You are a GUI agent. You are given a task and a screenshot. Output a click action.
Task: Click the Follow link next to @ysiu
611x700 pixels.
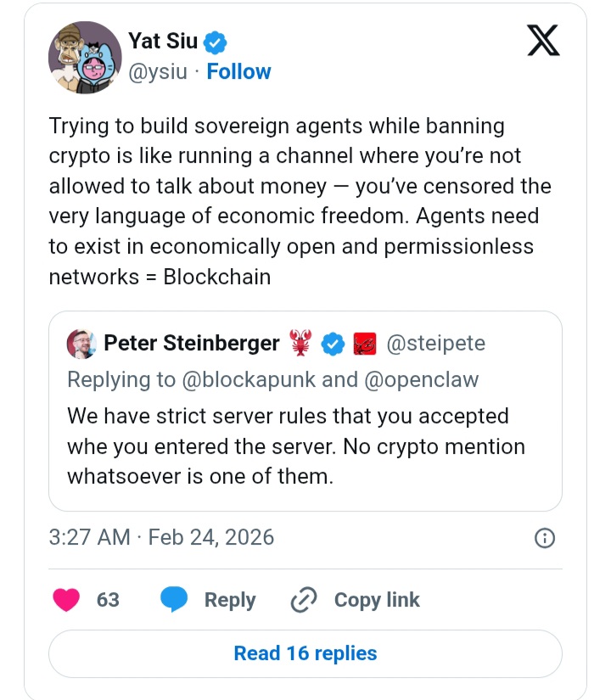pos(238,72)
